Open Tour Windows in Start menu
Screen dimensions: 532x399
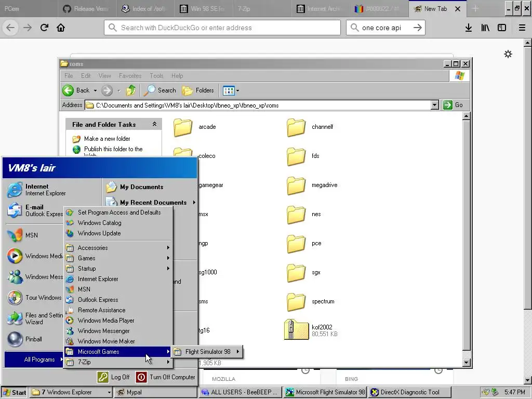[35, 298]
